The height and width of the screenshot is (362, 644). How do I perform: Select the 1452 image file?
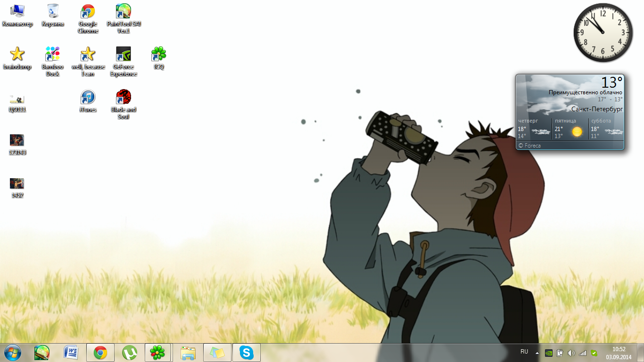coord(17,188)
